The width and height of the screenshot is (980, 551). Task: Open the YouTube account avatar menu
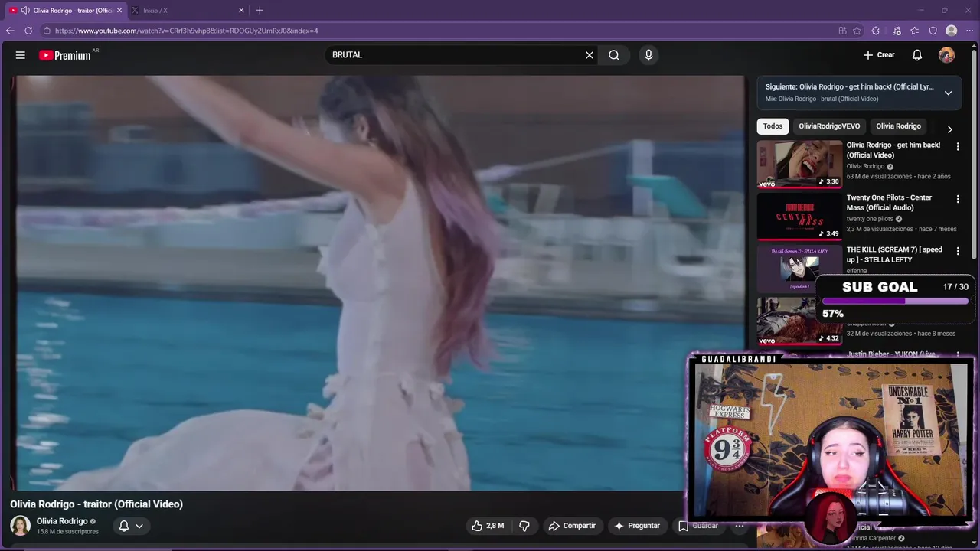[x=947, y=55]
